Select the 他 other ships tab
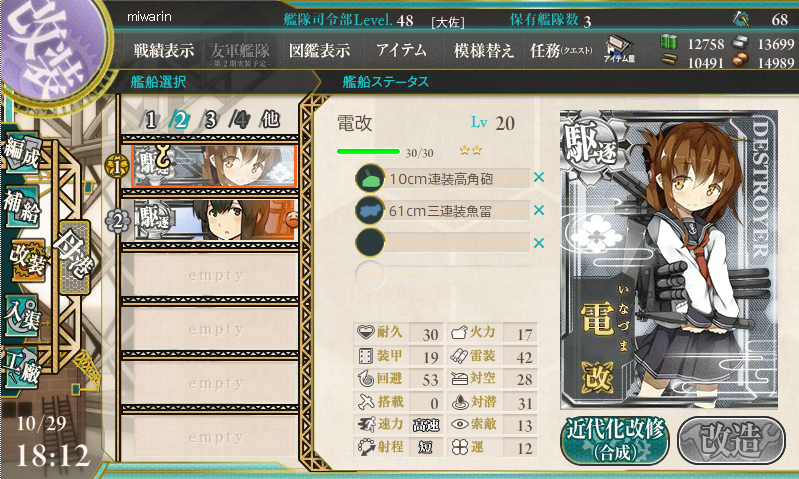The width and height of the screenshot is (799, 479). pos(270,120)
